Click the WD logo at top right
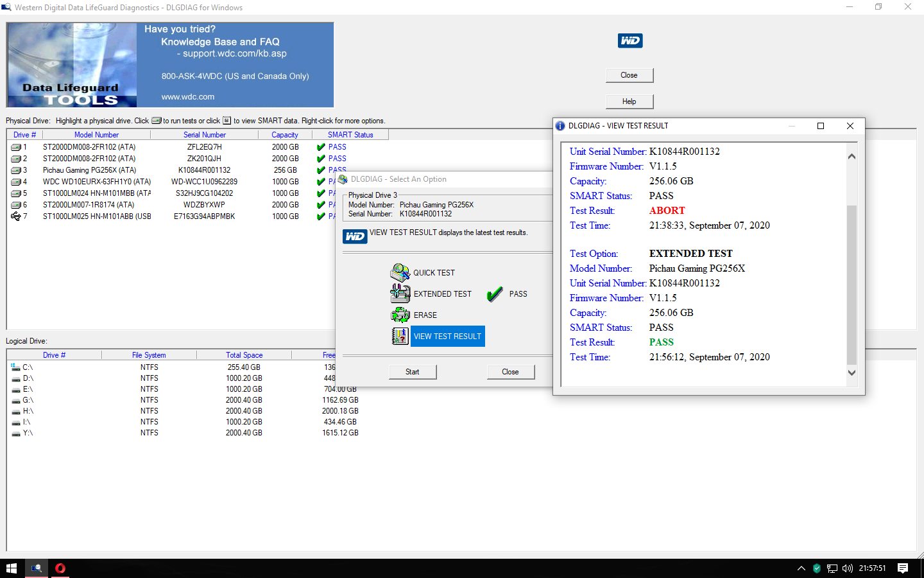This screenshot has height=578, width=924. pos(630,40)
